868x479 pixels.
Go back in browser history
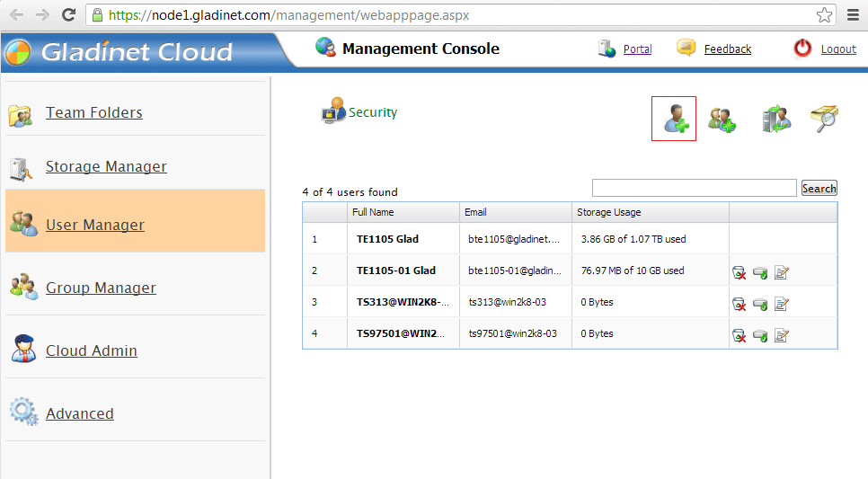click(x=16, y=15)
